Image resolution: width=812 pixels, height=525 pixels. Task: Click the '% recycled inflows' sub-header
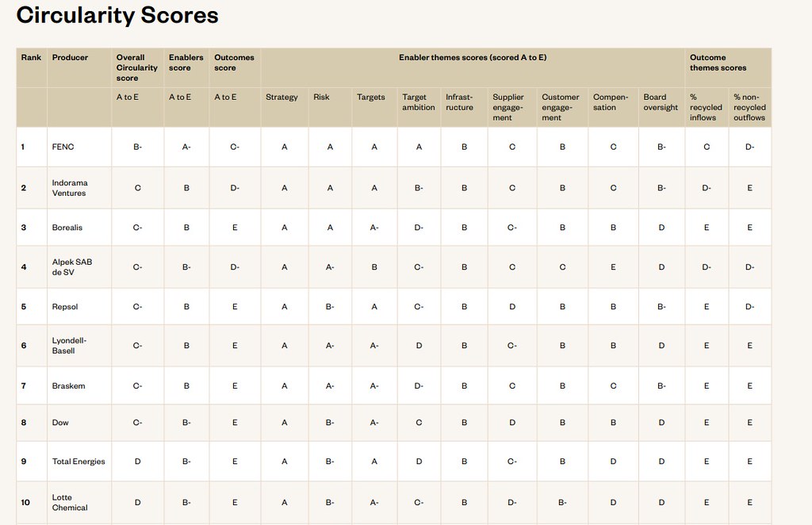tap(706, 107)
